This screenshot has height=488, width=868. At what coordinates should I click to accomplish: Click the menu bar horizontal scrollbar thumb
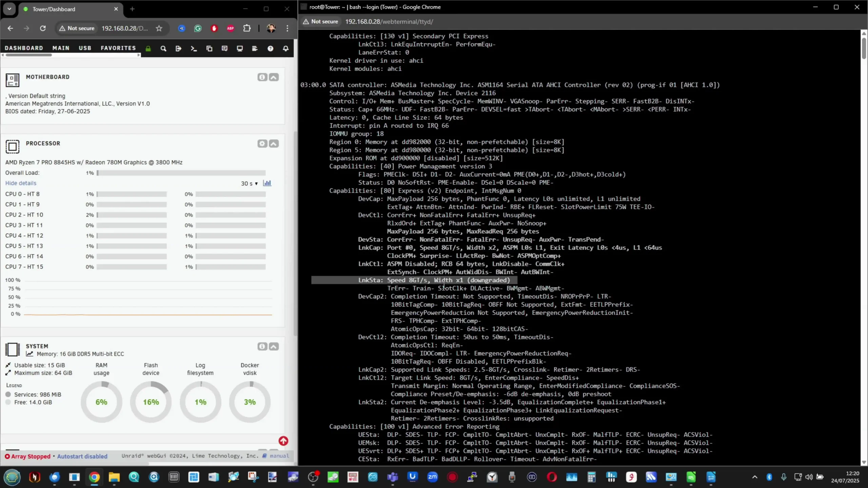click(x=29, y=55)
